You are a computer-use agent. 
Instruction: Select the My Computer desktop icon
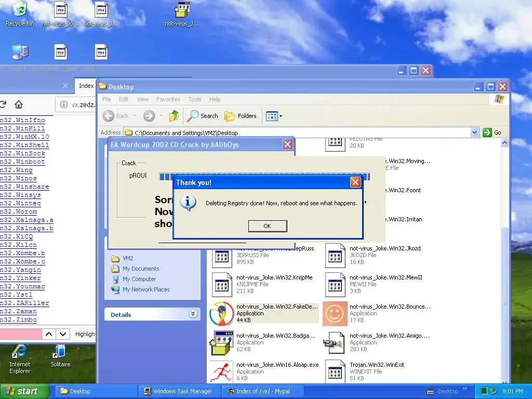click(x=20, y=52)
